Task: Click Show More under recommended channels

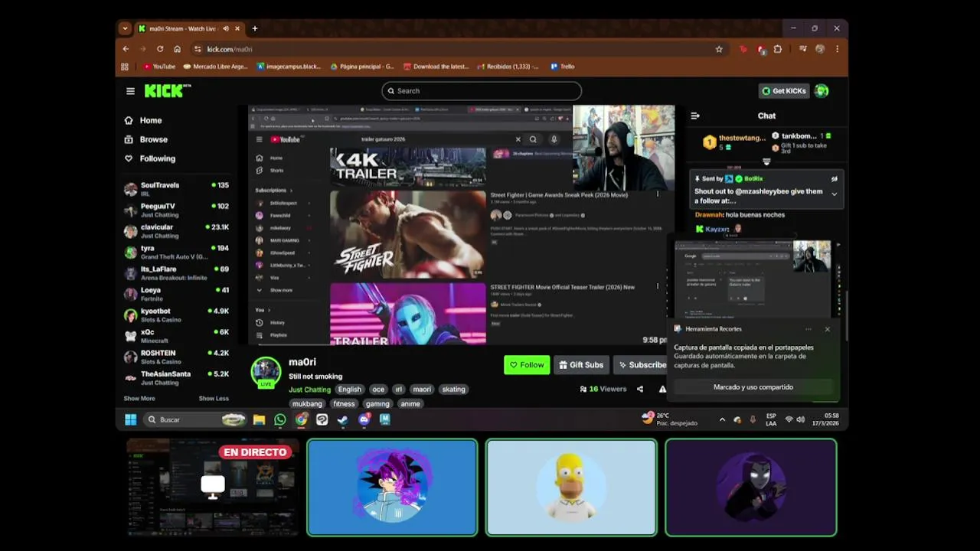Action: point(139,398)
